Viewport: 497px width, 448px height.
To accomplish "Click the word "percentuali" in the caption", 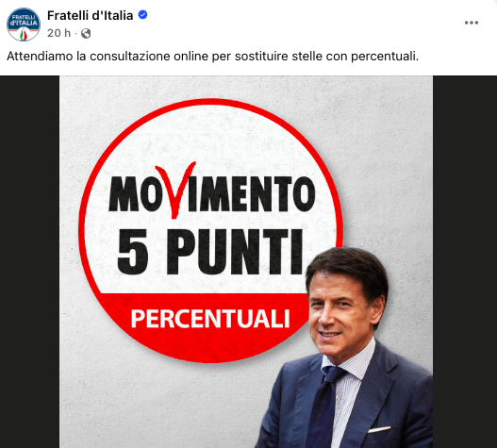I will [385, 57].
